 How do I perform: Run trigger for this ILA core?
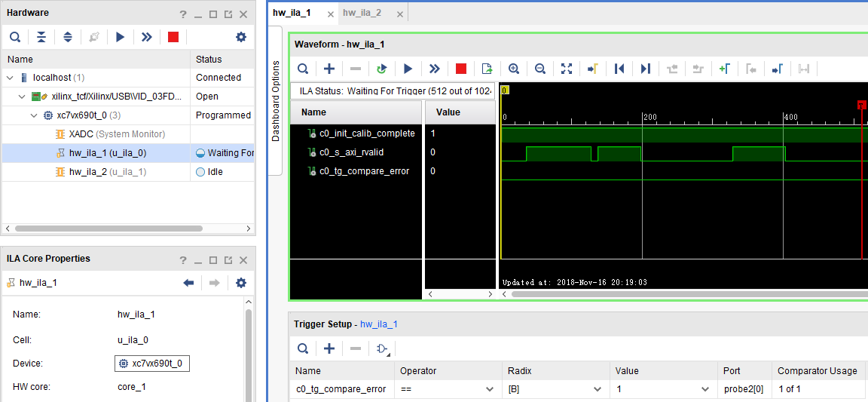[408, 69]
